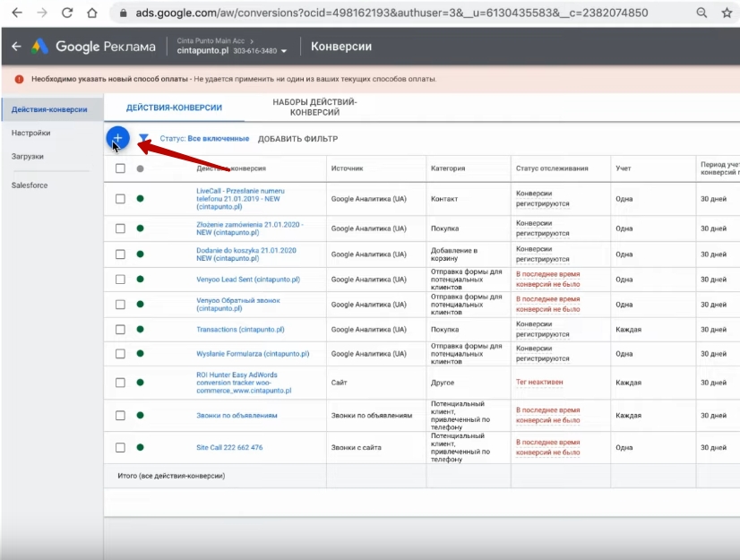Click red no-conversions status in Venyoo Lead Sent row
740x560 pixels.
click(x=548, y=279)
